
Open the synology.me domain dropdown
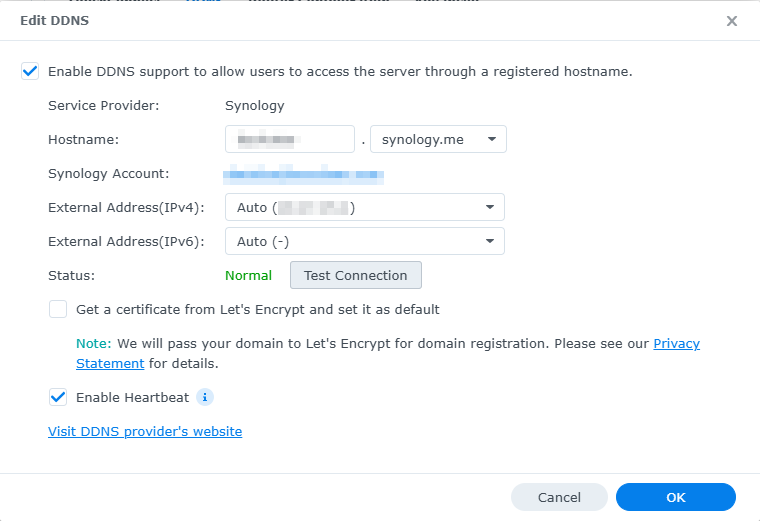[438, 139]
